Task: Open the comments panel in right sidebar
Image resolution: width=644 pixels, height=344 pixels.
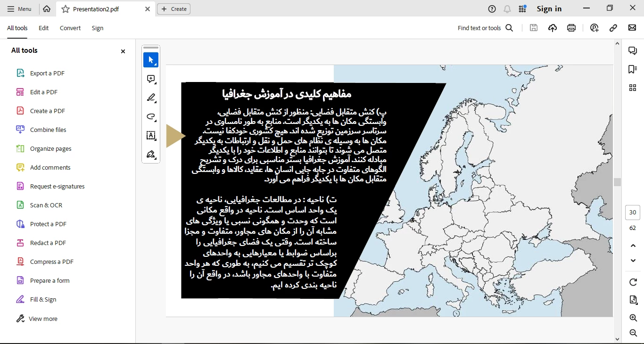Action: coord(633,51)
